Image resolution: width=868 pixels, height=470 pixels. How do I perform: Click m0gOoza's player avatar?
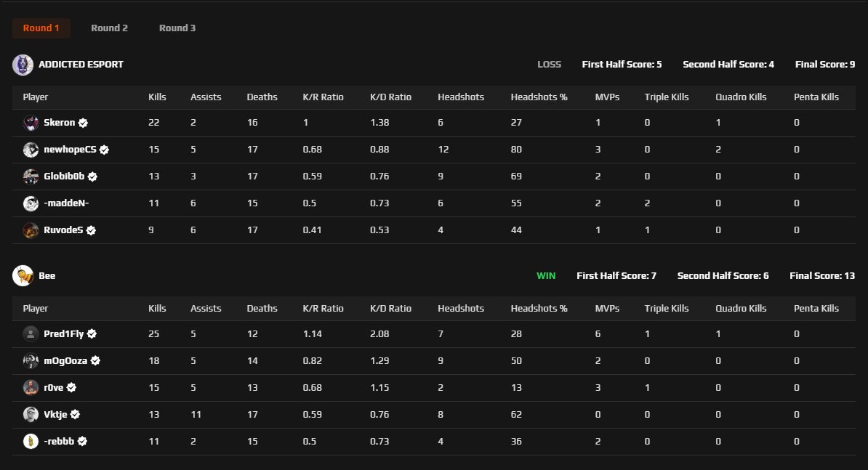[x=31, y=361]
